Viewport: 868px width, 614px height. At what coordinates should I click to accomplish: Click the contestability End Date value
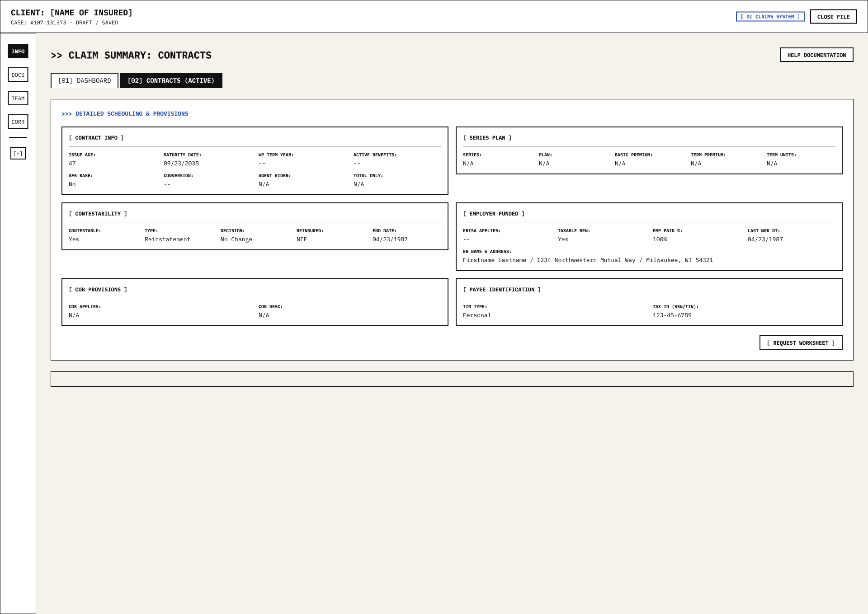tap(390, 239)
